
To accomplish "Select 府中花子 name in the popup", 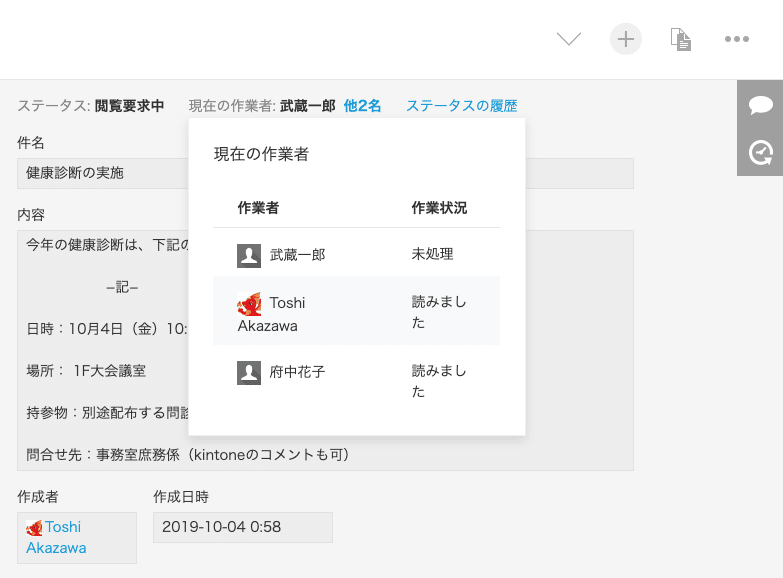I will (x=297, y=372).
